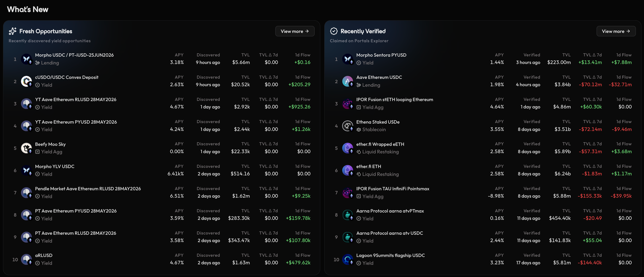Click View more in Recently Verified panel
Image resolution: width=644 pixels, height=277 pixels.
(x=616, y=31)
